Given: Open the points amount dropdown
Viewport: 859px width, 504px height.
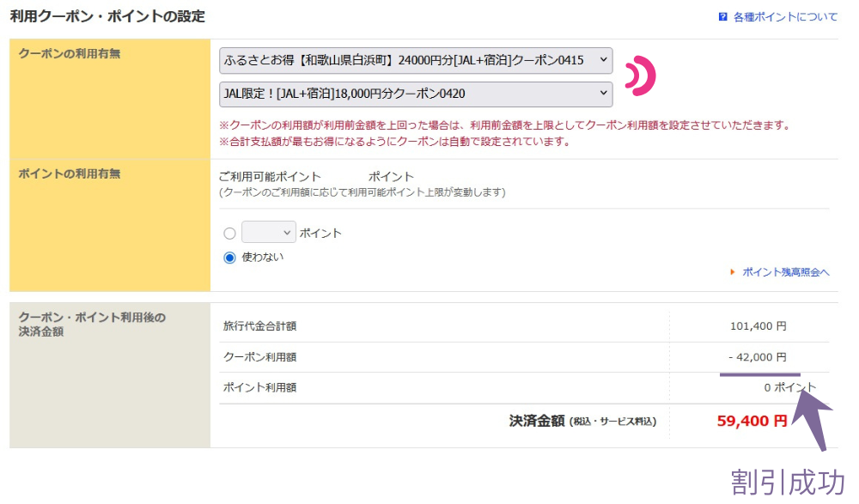Looking at the screenshot, I should 268,233.
